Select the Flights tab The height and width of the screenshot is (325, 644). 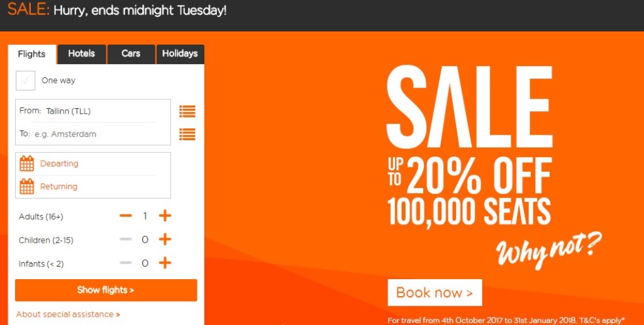tap(31, 54)
